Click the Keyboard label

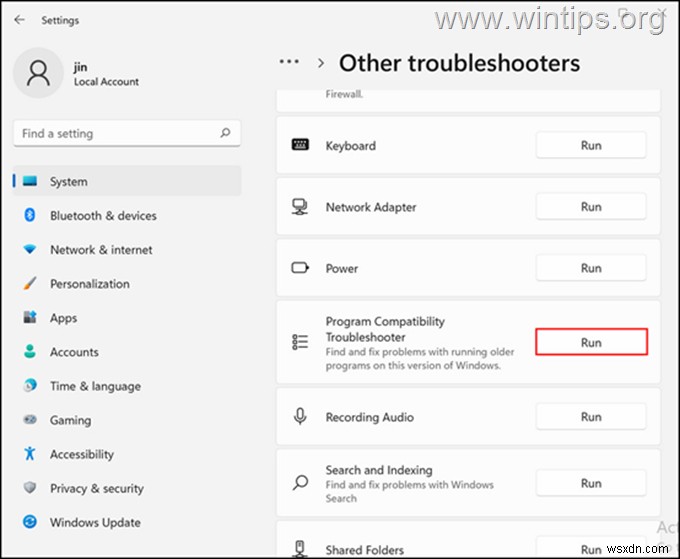(350, 146)
